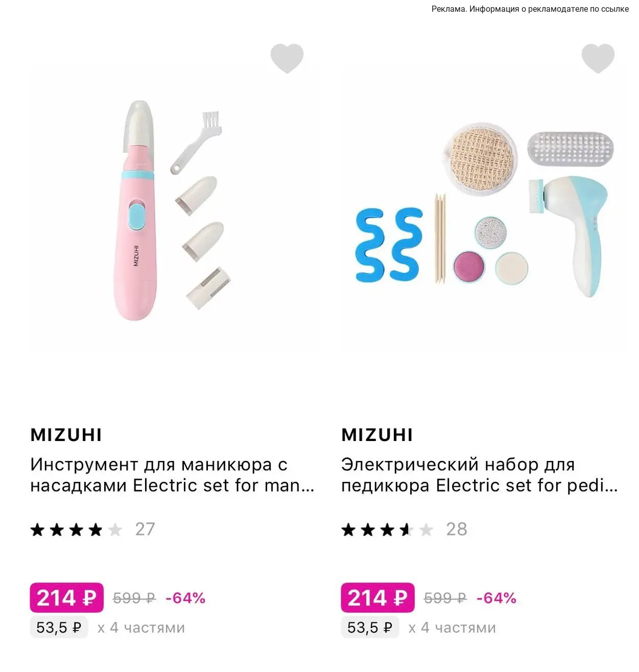The width and height of the screenshot is (639, 672).
Task: Open the MIZUHI brand link on the pedicure set card
Action: click(x=377, y=435)
